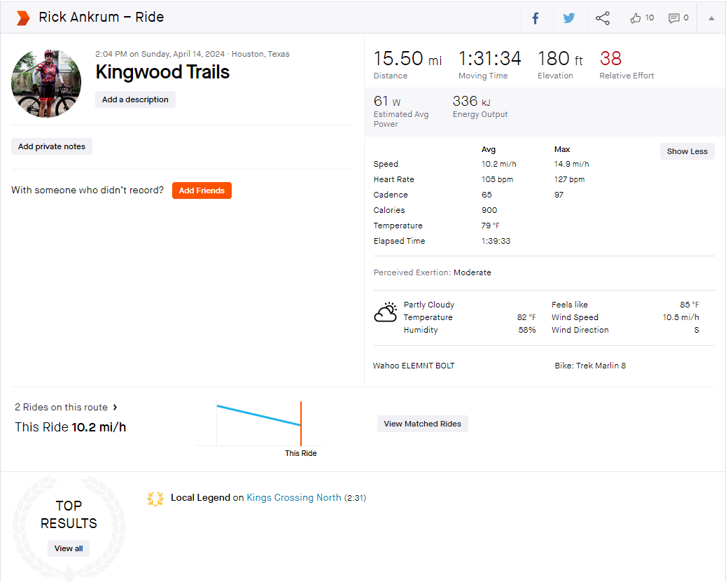Click Add private notes button
The height and width of the screenshot is (582, 728).
pyautogui.click(x=52, y=146)
